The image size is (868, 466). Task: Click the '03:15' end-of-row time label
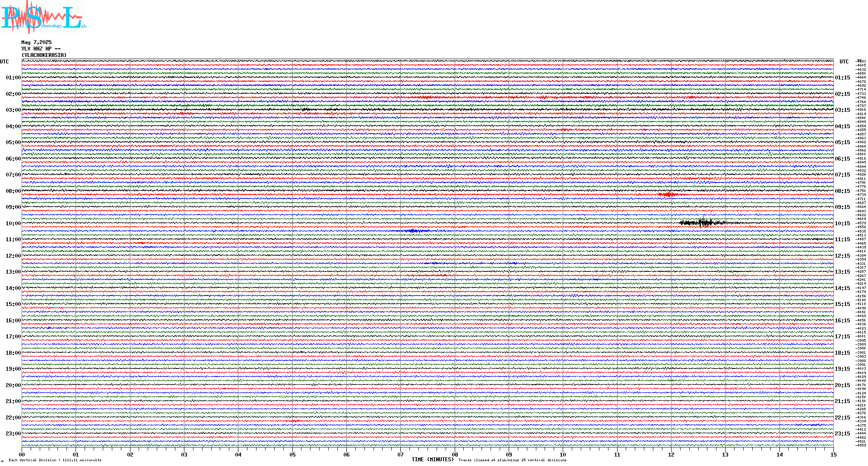click(x=843, y=110)
